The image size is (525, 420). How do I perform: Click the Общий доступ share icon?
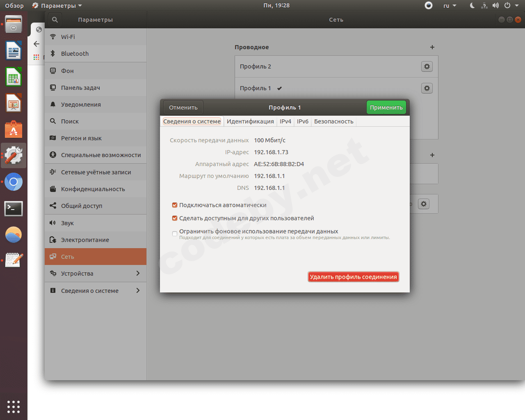[53, 206]
